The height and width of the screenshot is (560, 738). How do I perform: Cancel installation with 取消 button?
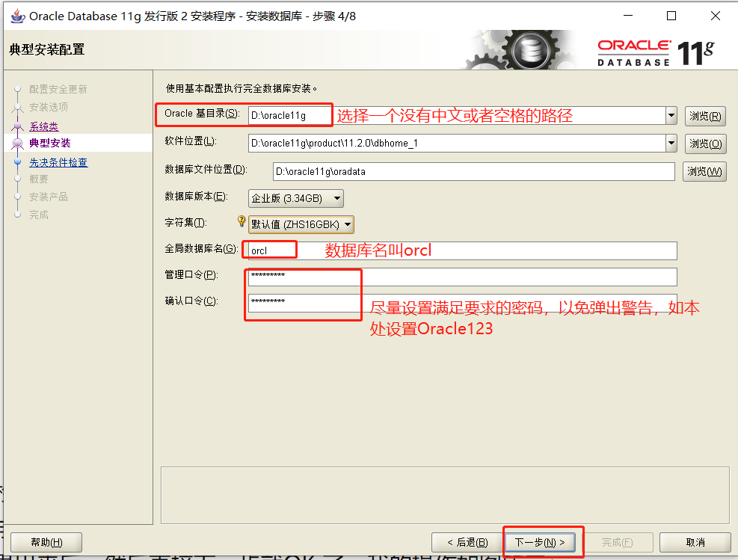pyautogui.click(x=695, y=543)
